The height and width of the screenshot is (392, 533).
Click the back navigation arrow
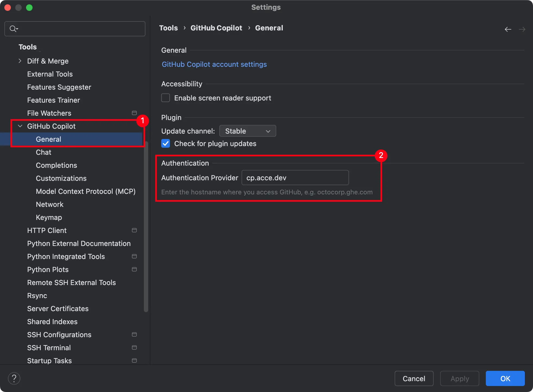[508, 29]
